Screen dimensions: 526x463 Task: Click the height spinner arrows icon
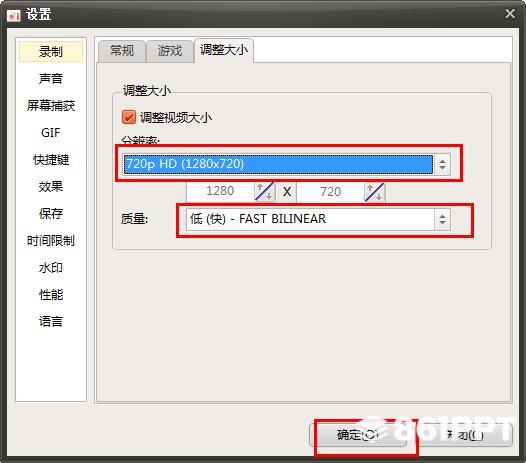(374, 192)
